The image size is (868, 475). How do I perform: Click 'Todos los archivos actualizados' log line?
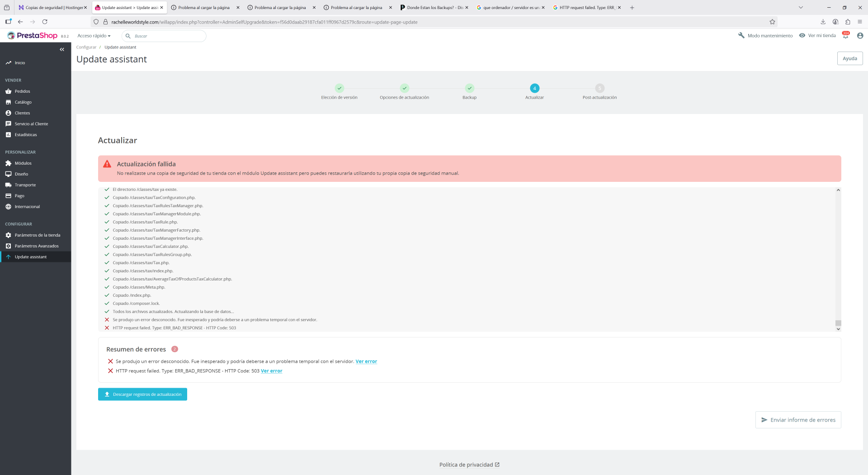173,312
